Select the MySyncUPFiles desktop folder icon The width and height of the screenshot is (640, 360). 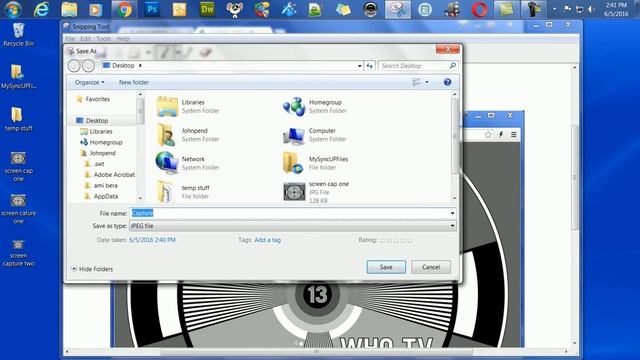(18, 77)
